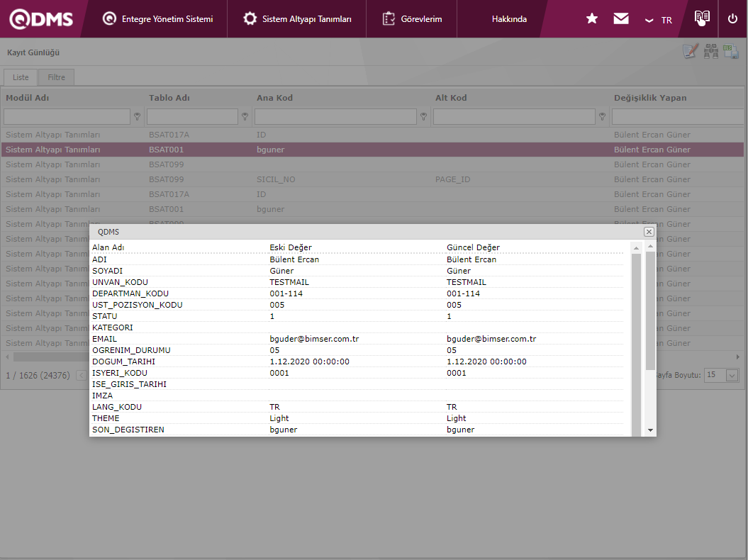Open the help manual book icon
Image resolution: width=748 pixels, height=560 pixels.
pos(702,18)
